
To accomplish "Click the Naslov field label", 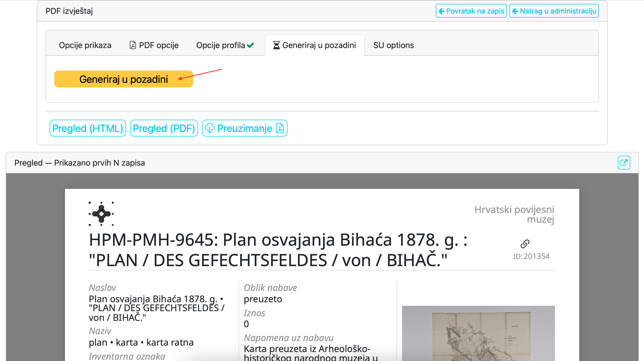I will click(102, 288).
